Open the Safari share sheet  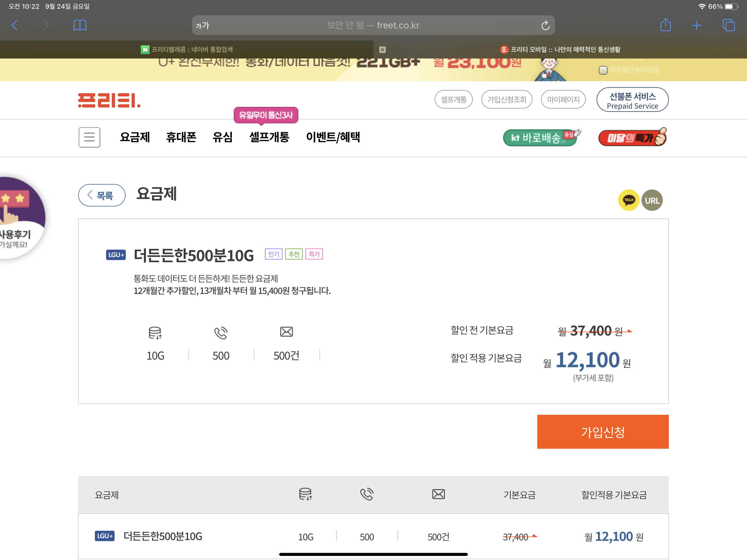(x=665, y=25)
